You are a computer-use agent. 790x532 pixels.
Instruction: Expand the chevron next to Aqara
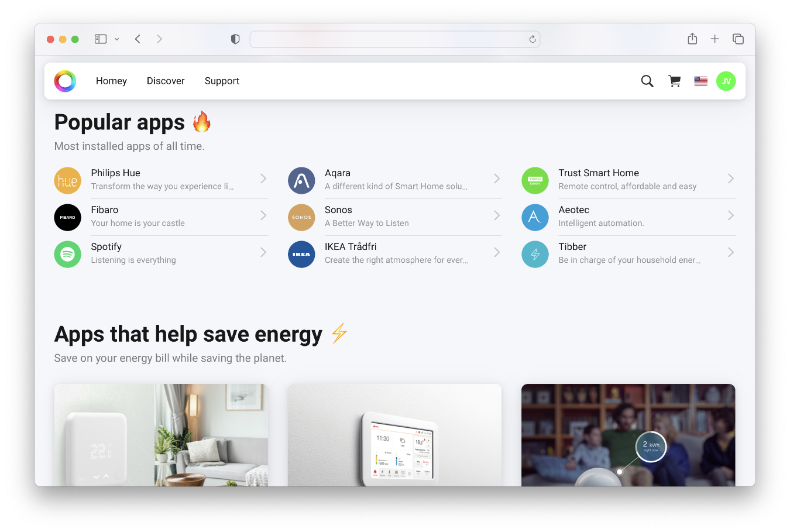(x=497, y=179)
